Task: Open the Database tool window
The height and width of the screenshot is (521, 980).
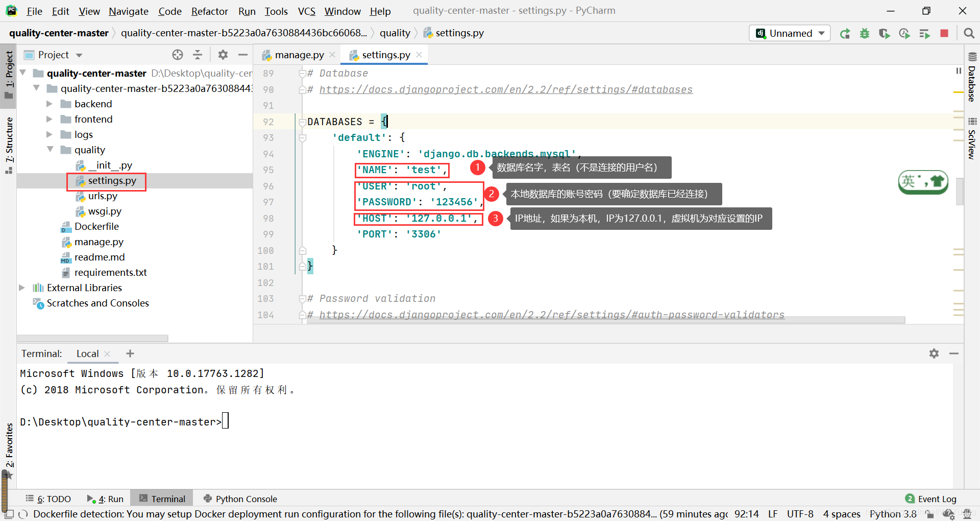Action: (972, 77)
